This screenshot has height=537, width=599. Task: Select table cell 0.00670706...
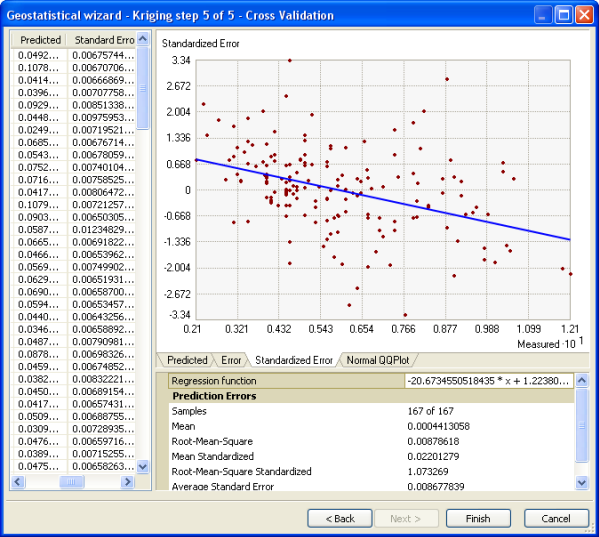(102, 68)
